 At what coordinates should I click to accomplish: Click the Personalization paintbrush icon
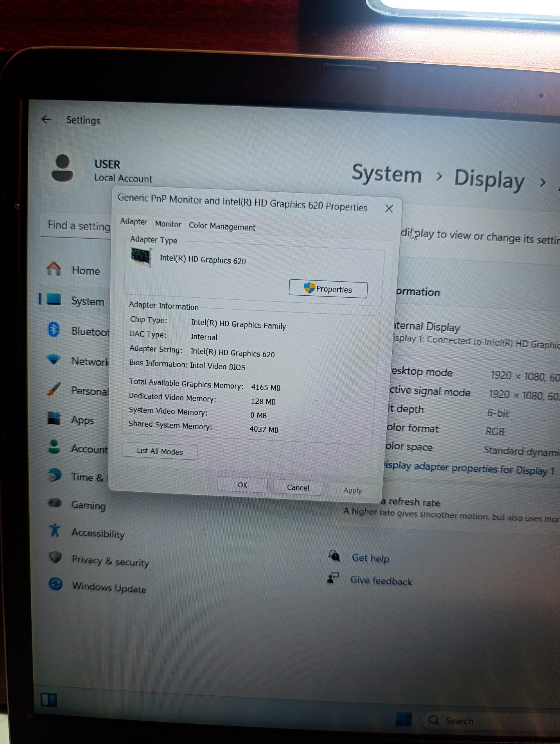click(54, 389)
